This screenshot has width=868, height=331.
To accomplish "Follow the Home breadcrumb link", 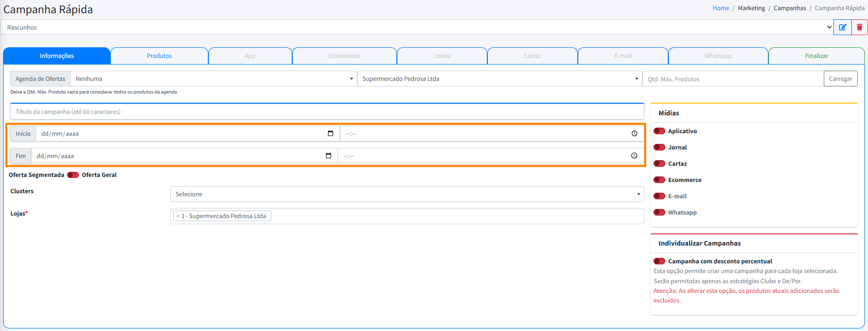I will point(721,8).
